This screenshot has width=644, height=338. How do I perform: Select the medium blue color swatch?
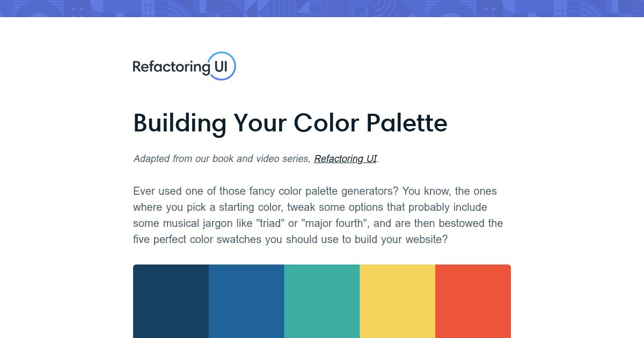point(246,301)
